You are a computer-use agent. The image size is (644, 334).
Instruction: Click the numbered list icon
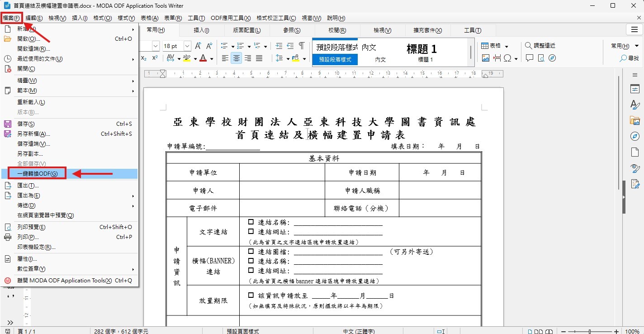pyautogui.click(x=240, y=46)
